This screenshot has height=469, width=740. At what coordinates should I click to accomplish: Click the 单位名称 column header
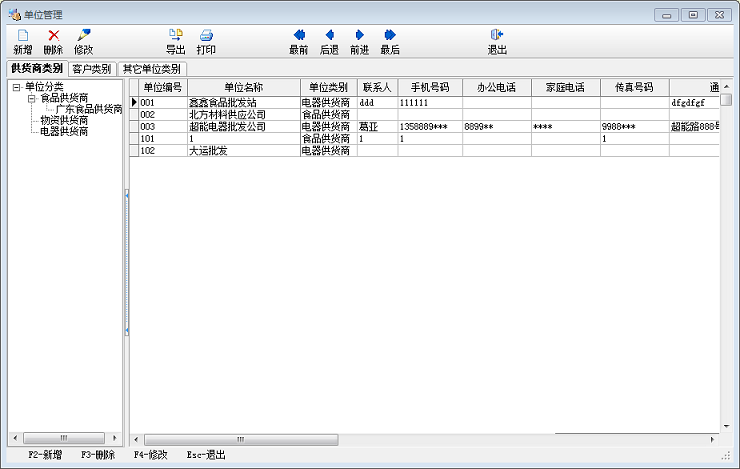pyautogui.click(x=244, y=87)
